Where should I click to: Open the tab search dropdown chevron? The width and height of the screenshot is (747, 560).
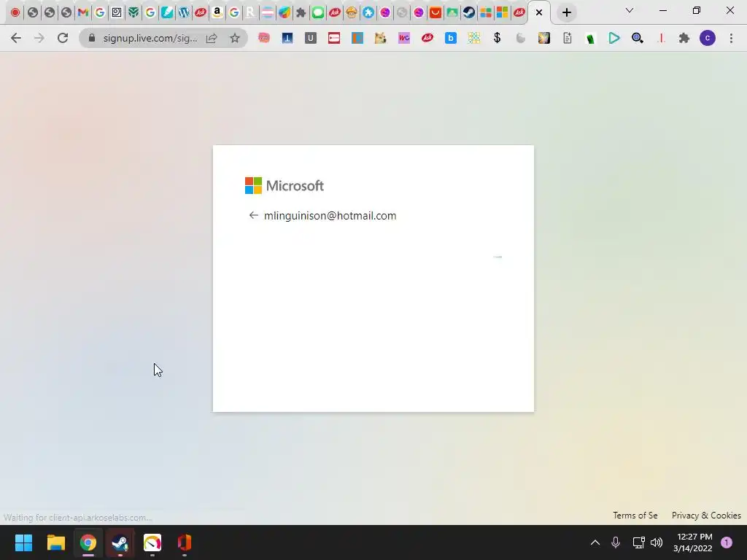click(x=630, y=10)
